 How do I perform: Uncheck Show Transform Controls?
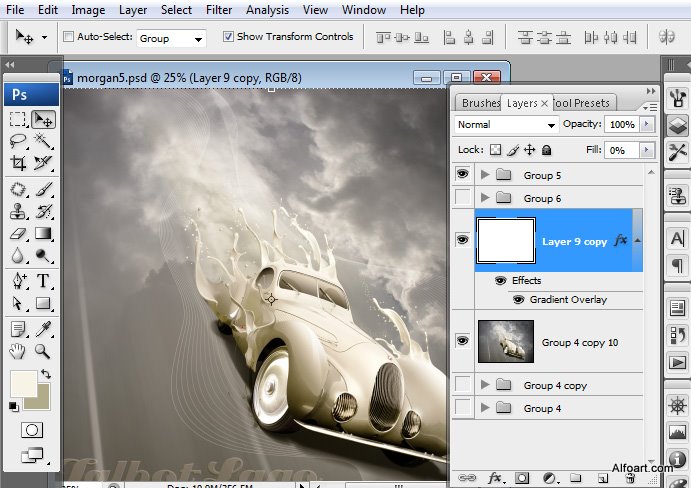point(228,37)
